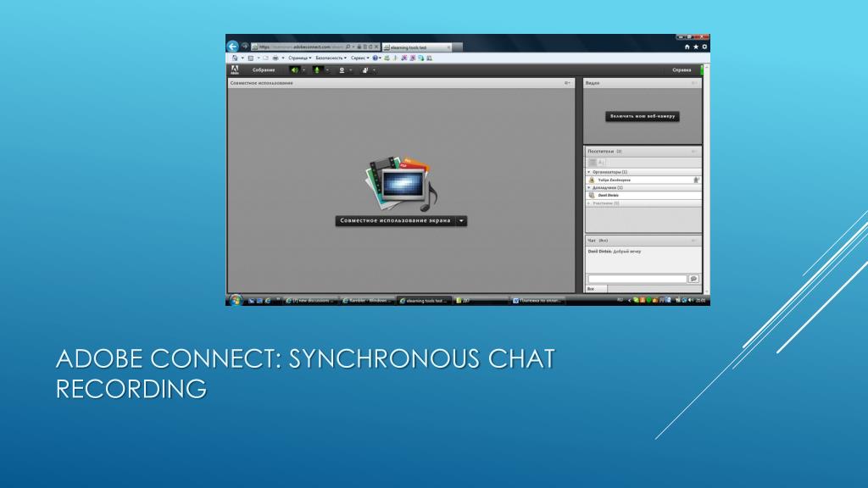
Task: Toggle the webcam icon in meeting bar
Action: point(342,70)
